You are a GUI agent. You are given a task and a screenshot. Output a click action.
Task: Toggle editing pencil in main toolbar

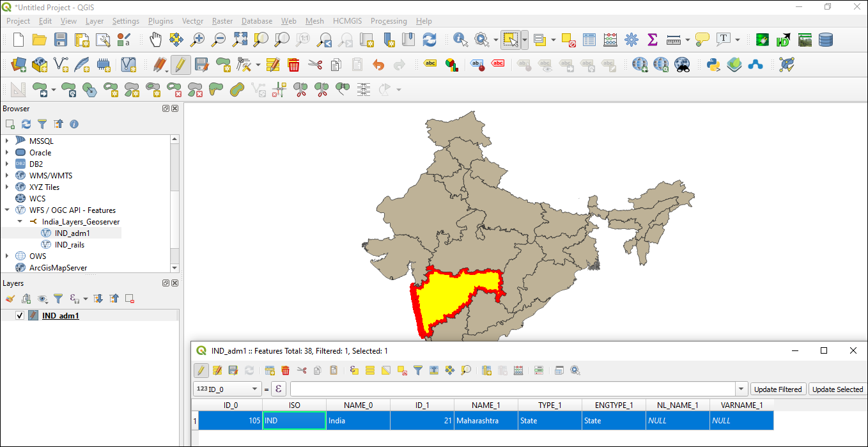click(x=180, y=64)
